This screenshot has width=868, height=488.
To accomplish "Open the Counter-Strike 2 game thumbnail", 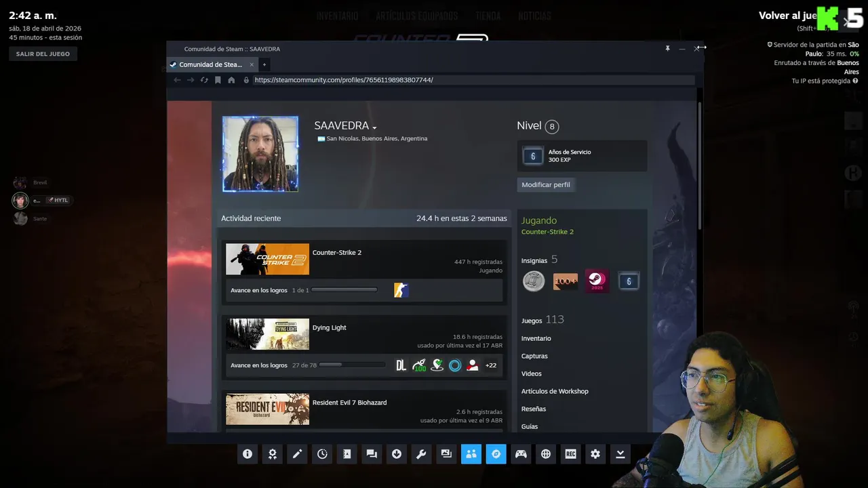I will click(x=267, y=259).
